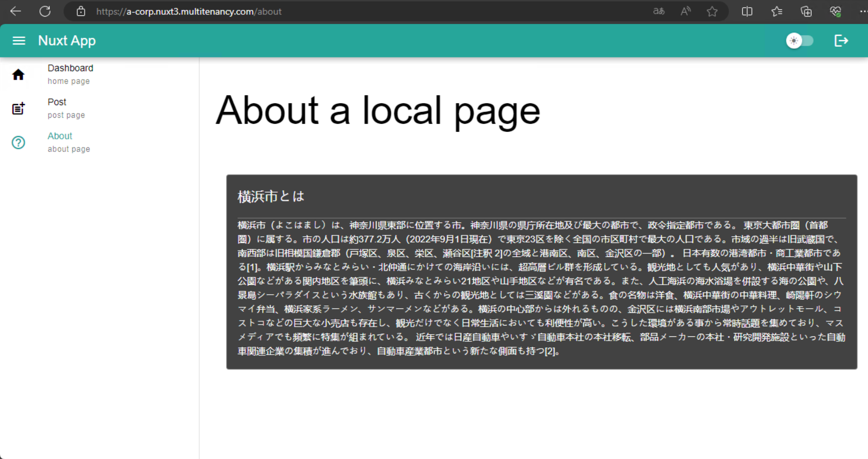Viewport: 868px width, 459px height.
Task: Click the translate page icon
Action: [659, 11]
